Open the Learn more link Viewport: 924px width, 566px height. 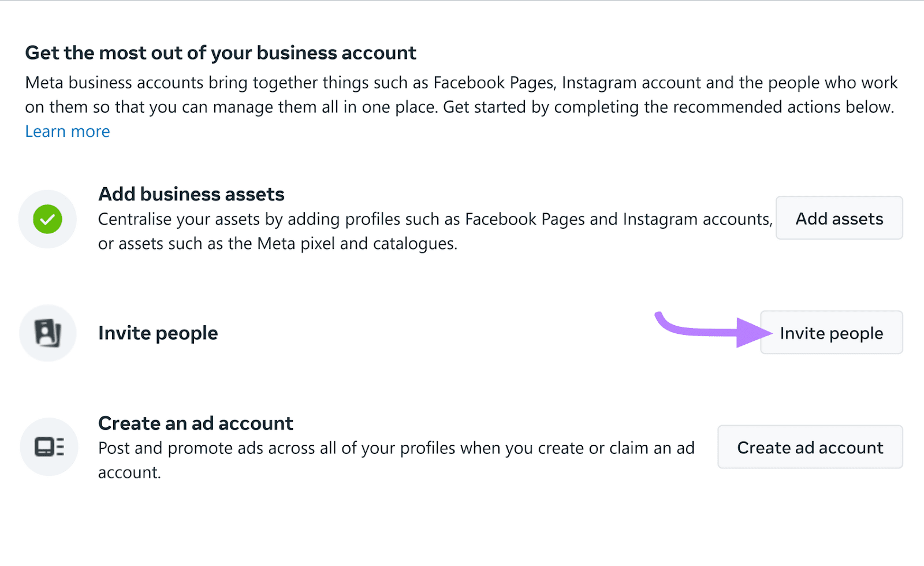click(x=67, y=131)
